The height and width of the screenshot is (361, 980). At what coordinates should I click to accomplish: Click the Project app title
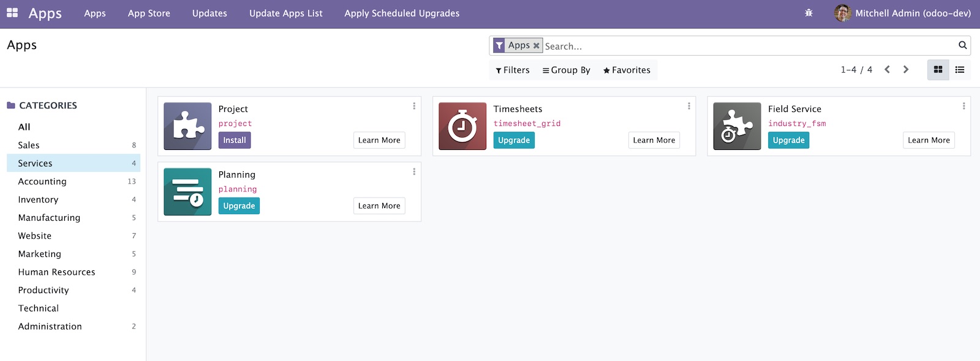click(233, 109)
